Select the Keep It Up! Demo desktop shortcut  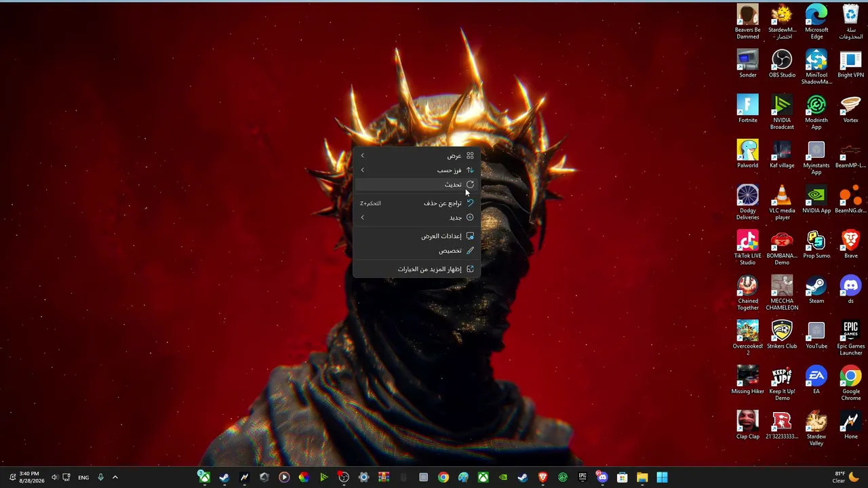coord(782,383)
